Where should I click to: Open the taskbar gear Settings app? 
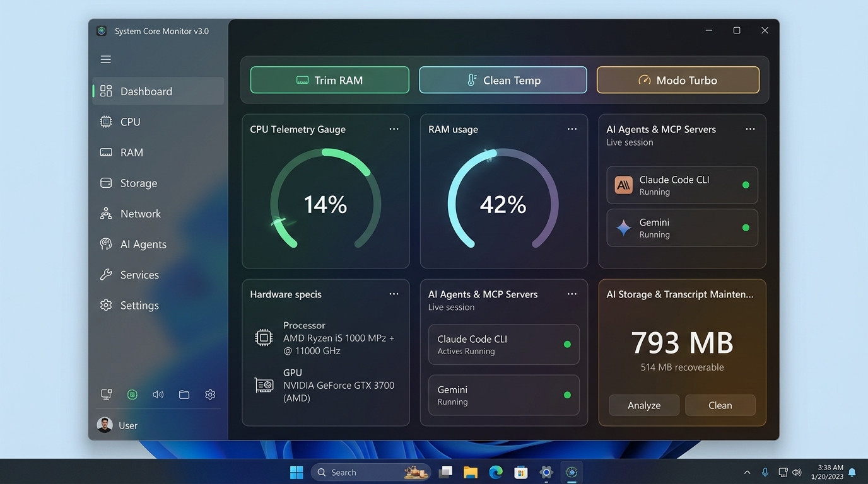coord(546,472)
